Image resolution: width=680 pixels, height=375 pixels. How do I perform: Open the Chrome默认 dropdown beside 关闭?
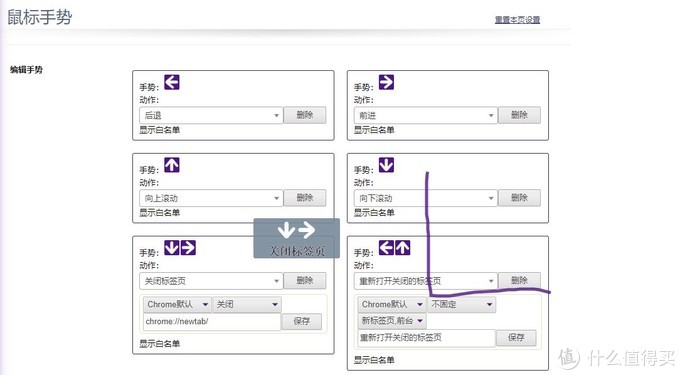point(177,304)
